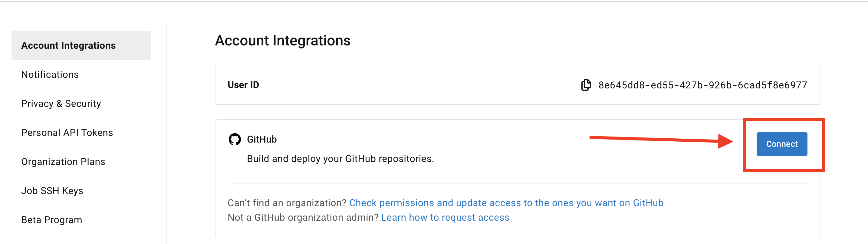Open Privacy & Security settings

coord(61,104)
